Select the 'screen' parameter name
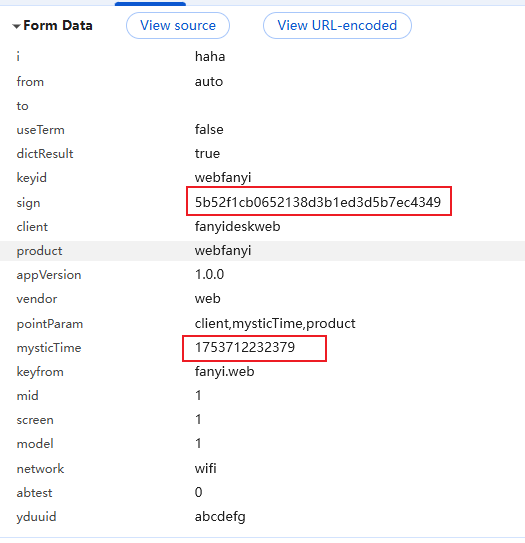 35,420
